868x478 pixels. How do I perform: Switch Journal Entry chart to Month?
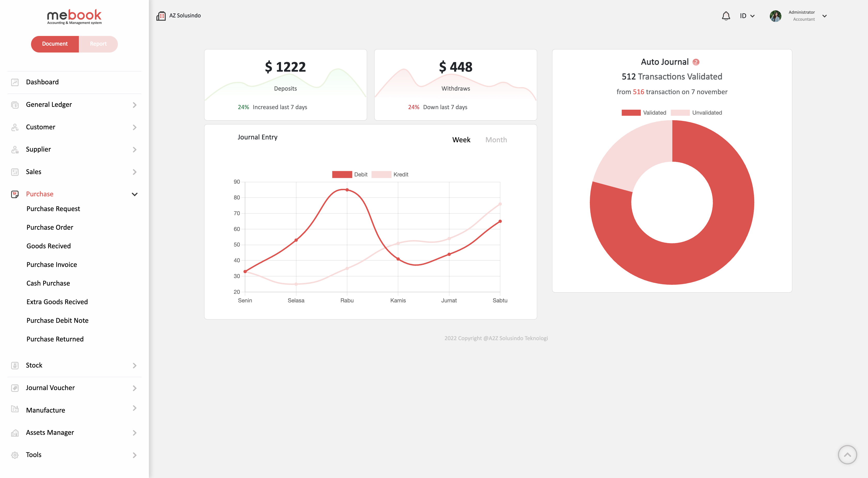[496, 140]
